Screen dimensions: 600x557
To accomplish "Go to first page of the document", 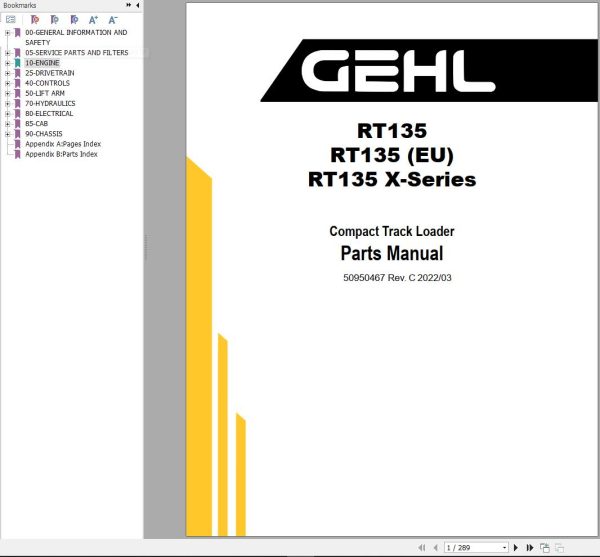I will click(422, 548).
